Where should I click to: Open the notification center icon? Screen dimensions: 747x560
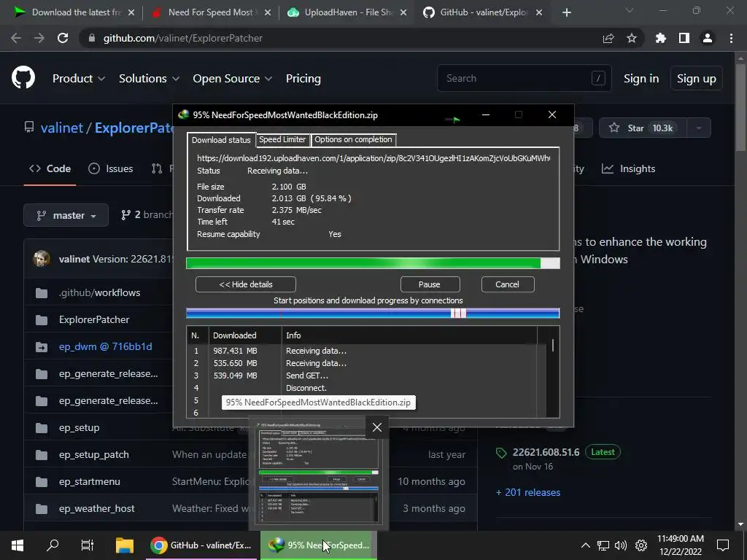pos(723,545)
